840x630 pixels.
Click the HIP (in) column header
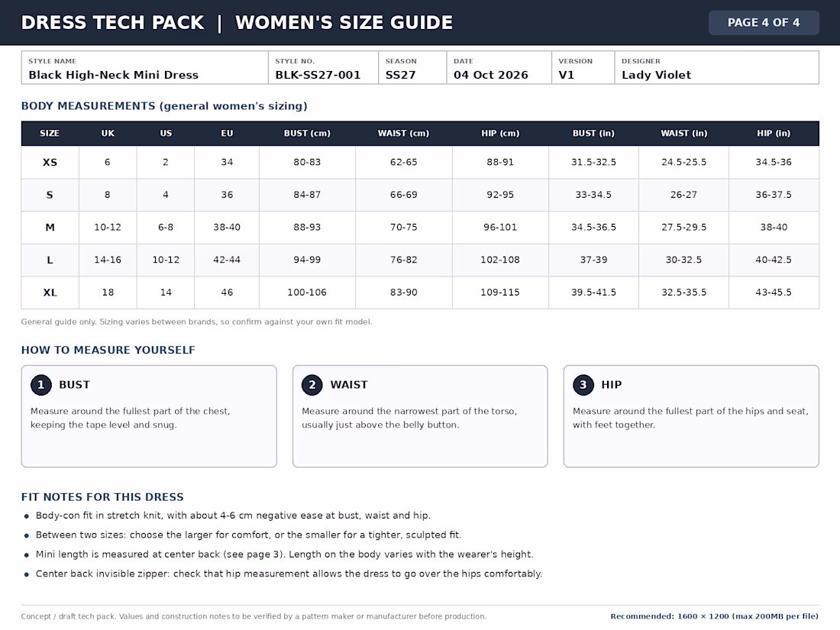point(774,134)
